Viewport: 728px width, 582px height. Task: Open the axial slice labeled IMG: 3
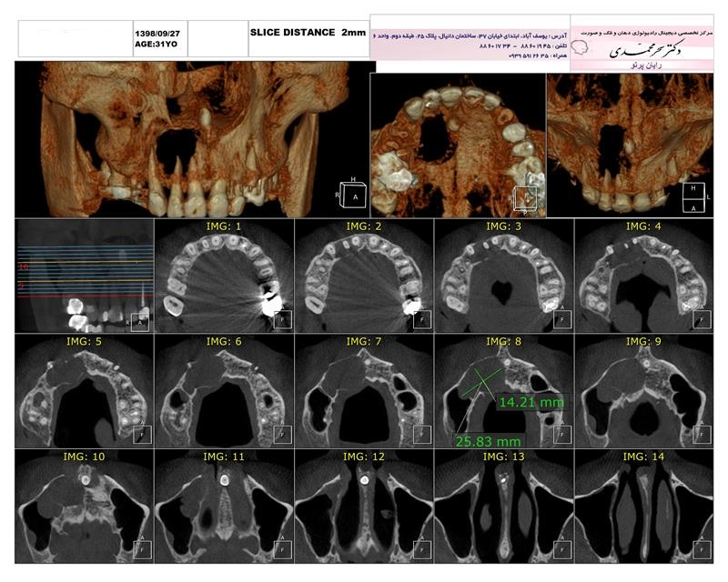[x=504, y=276]
